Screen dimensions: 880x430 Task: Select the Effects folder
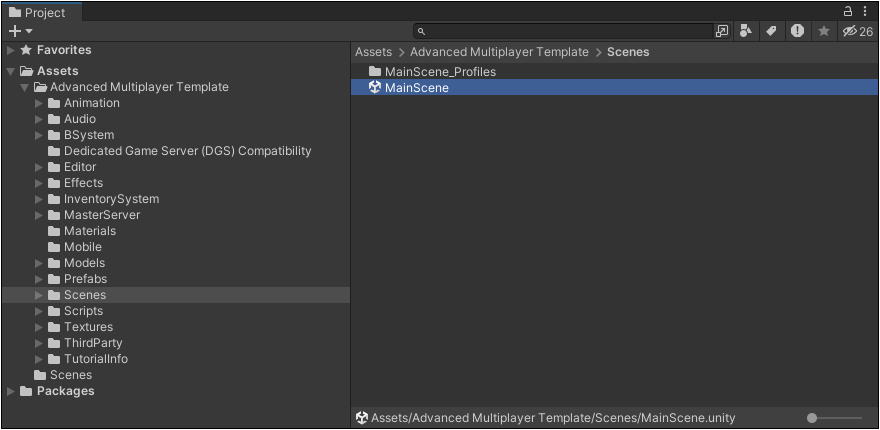(x=176, y=183)
